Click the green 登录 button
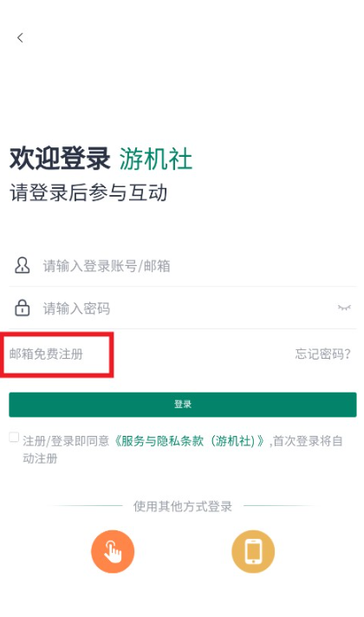This screenshot has width=364, height=617. point(183,405)
